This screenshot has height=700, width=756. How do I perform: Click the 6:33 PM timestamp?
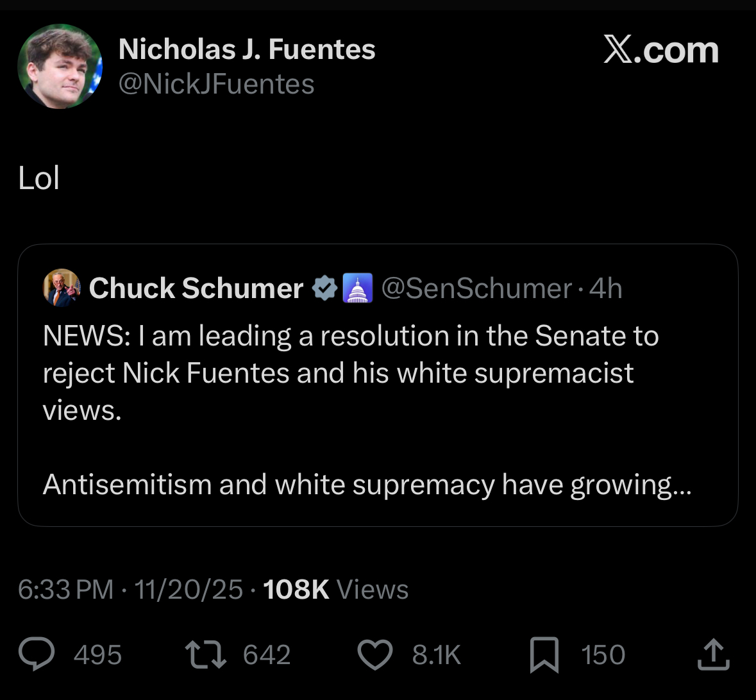tap(65, 589)
